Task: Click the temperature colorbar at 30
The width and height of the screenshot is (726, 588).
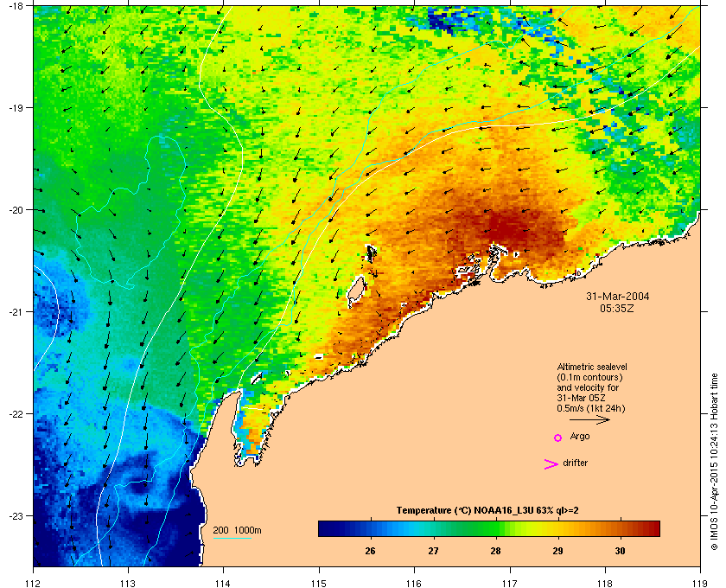Action: 620,528
